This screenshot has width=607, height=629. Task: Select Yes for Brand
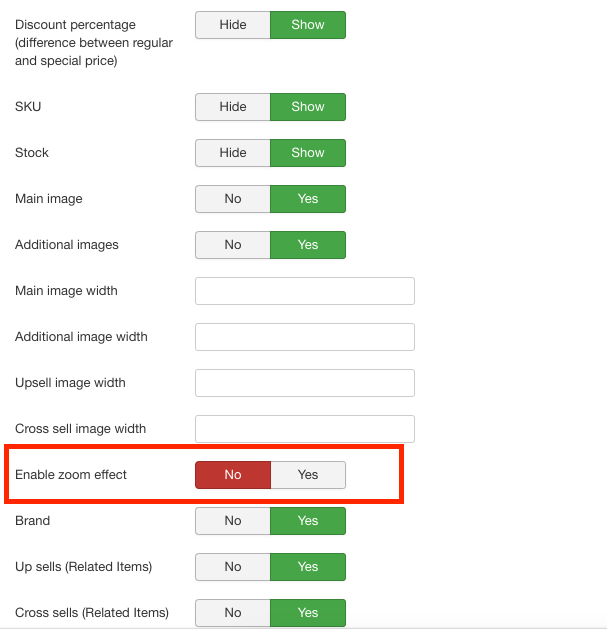pyautogui.click(x=308, y=521)
